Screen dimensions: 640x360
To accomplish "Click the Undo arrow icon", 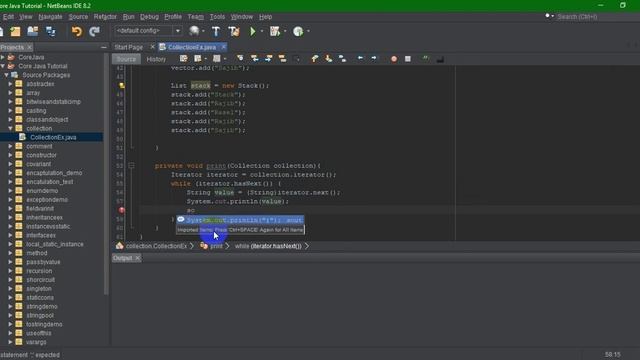I will click(x=77, y=31).
